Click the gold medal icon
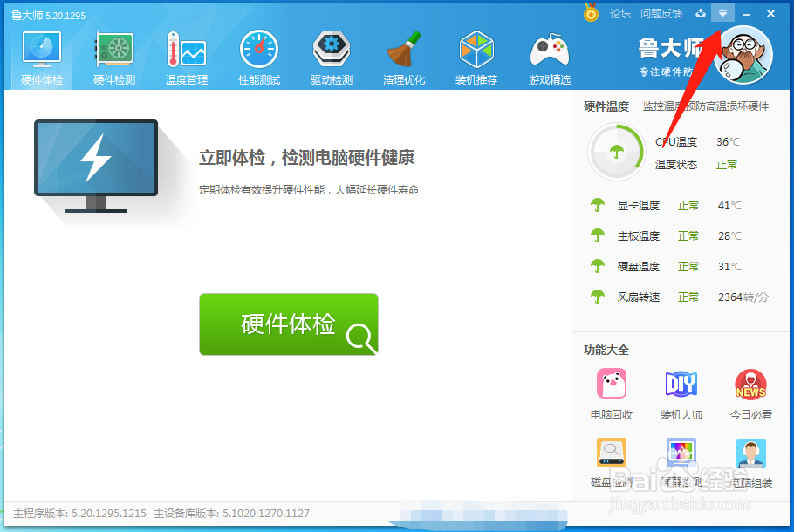The width and height of the screenshot is (794, 532). point(591,13)
